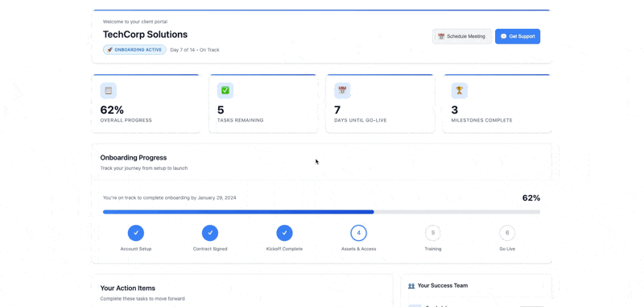
Task: Select the Account Setup completed step circle
Action: 136,233
